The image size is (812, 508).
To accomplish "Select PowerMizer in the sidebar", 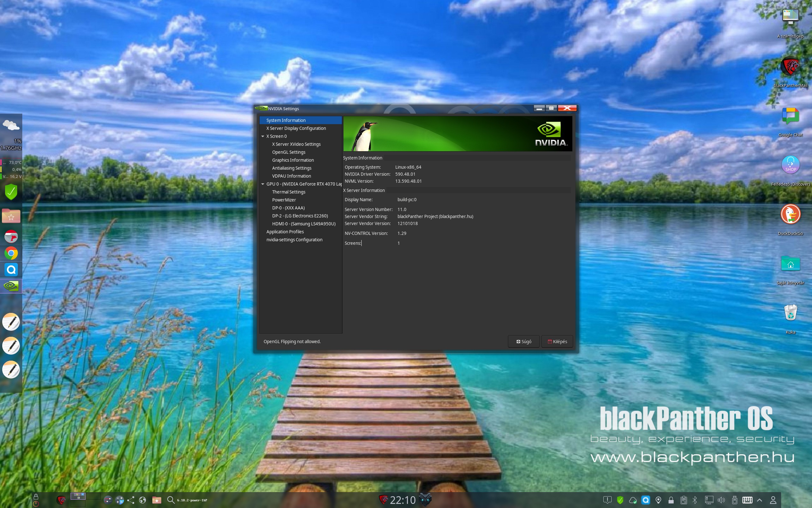I will 284,200.
